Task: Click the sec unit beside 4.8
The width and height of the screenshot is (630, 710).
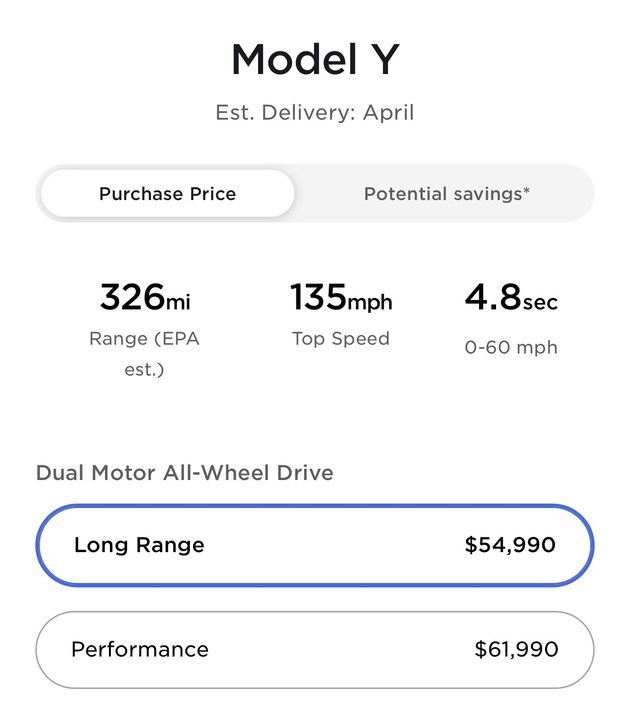Action: click(x=540, y=302)
